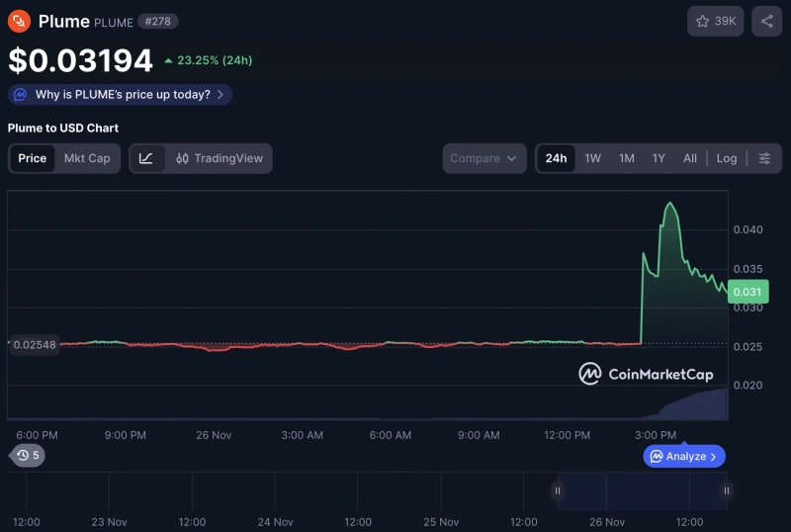Click the CoinMarketCap watermark logo
The image size is (791, 532).
click(x=646, y=374)
